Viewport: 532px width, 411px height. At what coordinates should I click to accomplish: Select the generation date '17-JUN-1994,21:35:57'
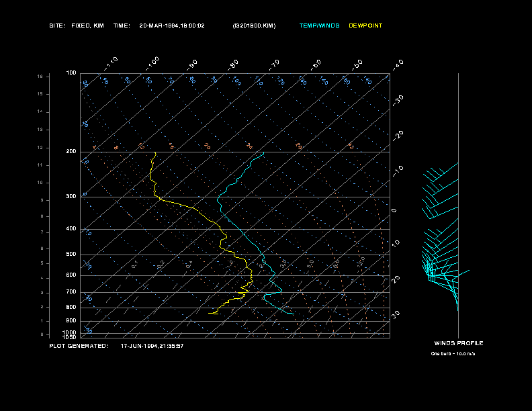tap(152, 346)
